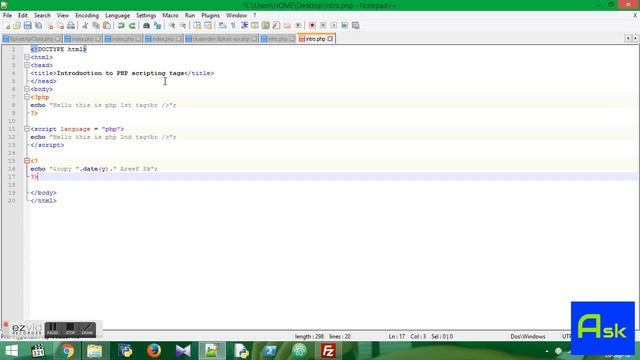Click the Close All toolbar icon
The image size is (640, 360).
coord(60,26)
